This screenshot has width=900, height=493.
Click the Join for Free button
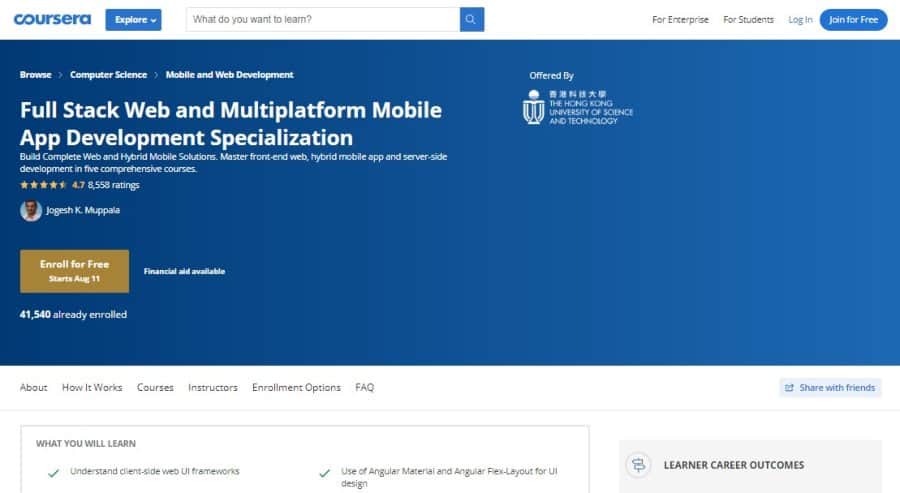click(854, 20)
